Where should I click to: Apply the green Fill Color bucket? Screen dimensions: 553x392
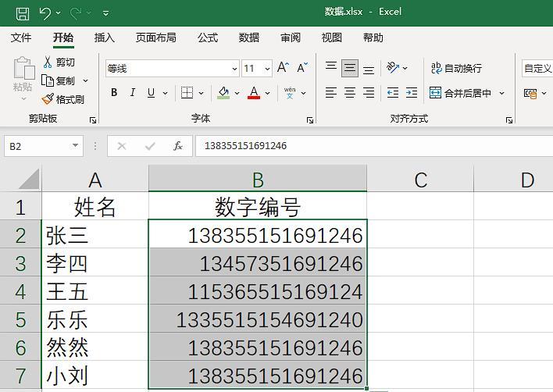tap(223, 93)
